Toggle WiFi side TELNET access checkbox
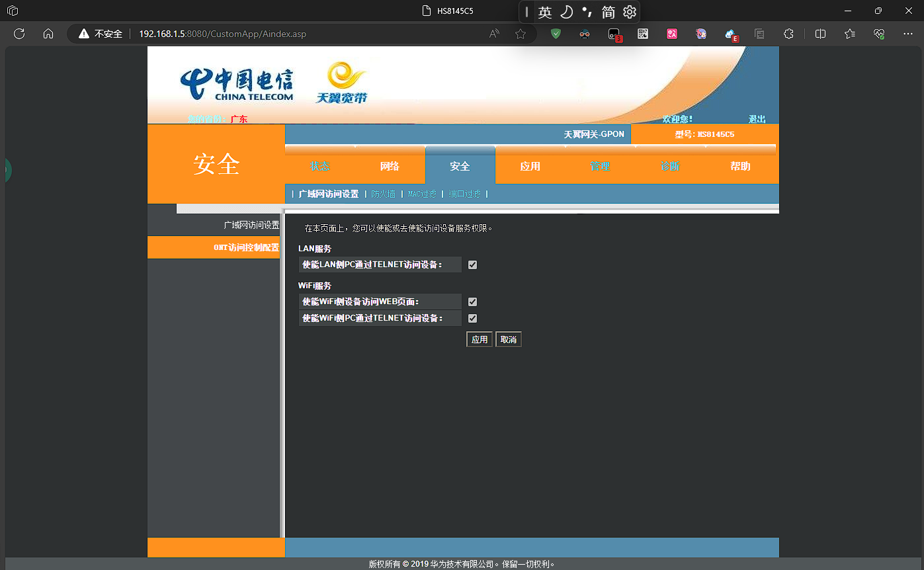The image size is (924, 570). tap(472, 318)
